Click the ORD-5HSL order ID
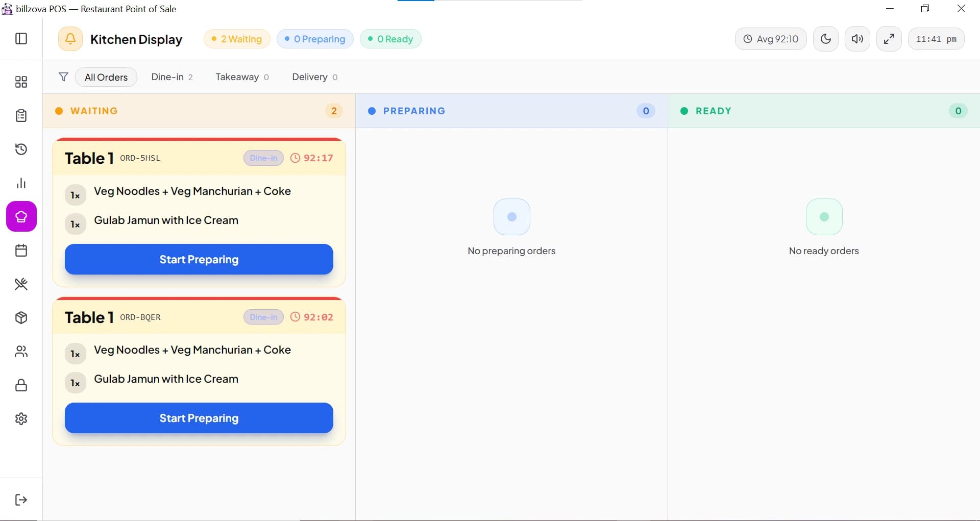The height and width of the screenshot is (521, 980). coord(140,158)
